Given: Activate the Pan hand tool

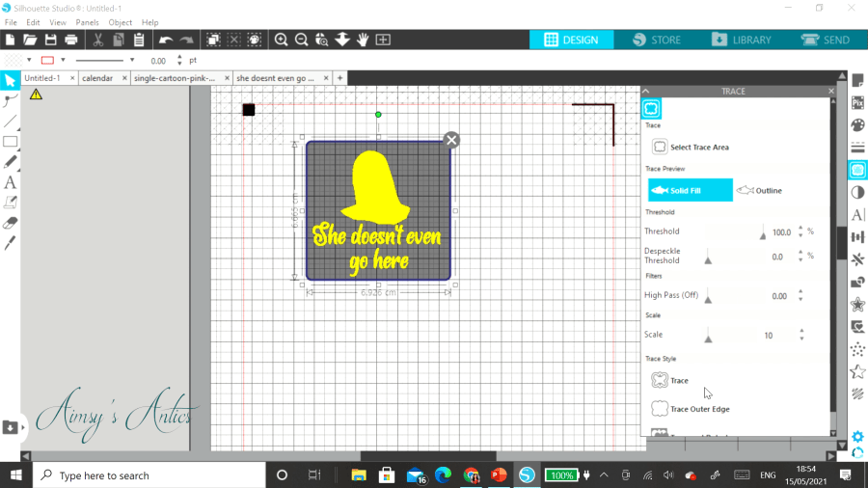Looking at the screenshot, I should (x=363, y=40).
